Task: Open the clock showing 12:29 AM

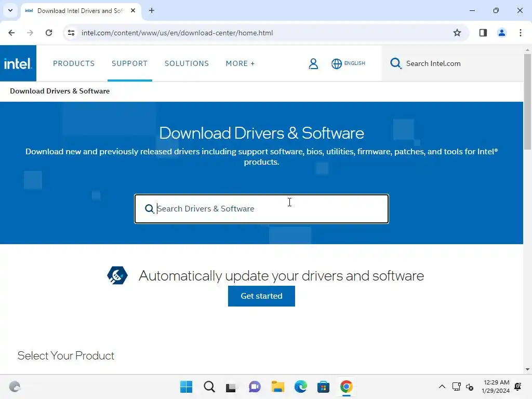Action: pyautogui.click(x=496, y=387)
